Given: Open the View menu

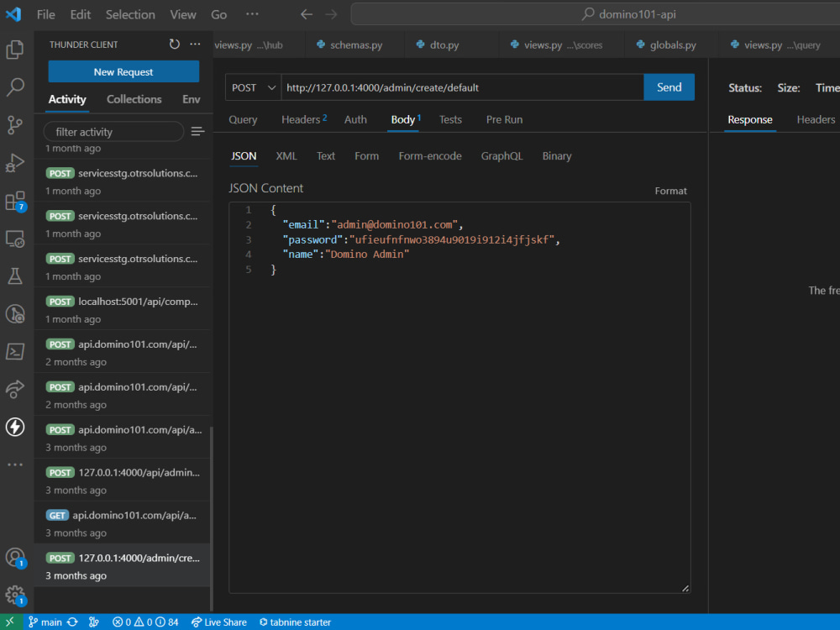Looking at the screenshot, I should [182, 14].
